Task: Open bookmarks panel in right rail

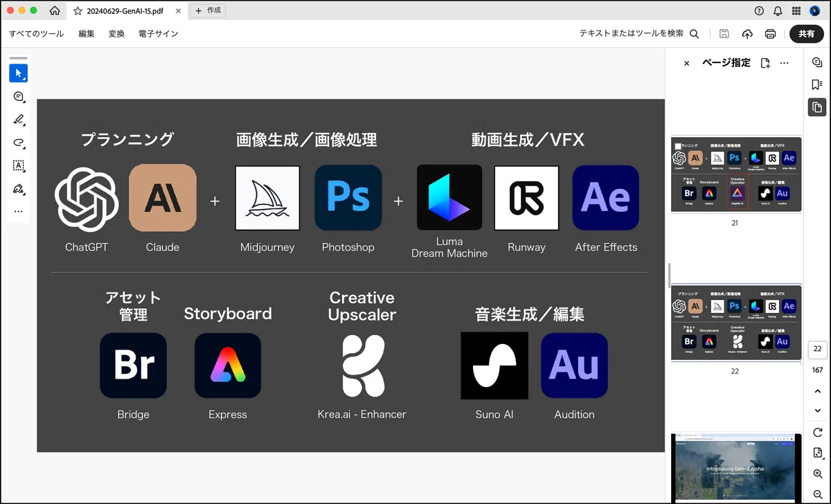Action: click(x=817, y=84)
